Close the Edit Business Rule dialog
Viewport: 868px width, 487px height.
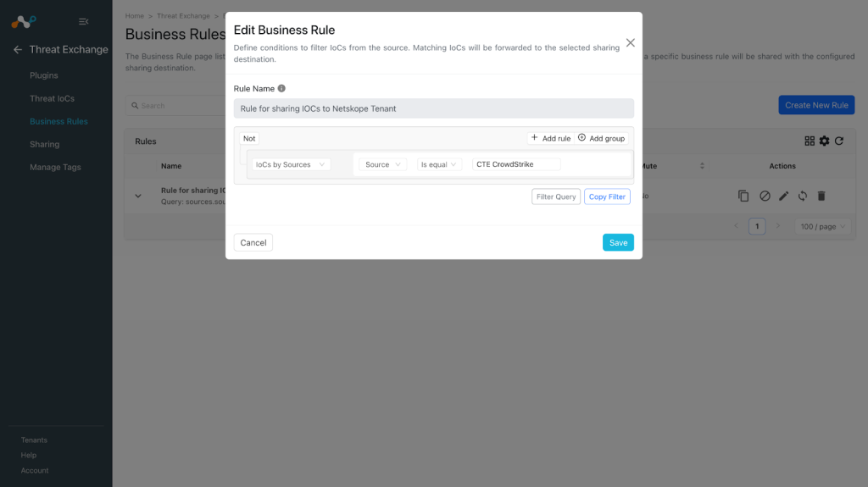tap(630, 42)
